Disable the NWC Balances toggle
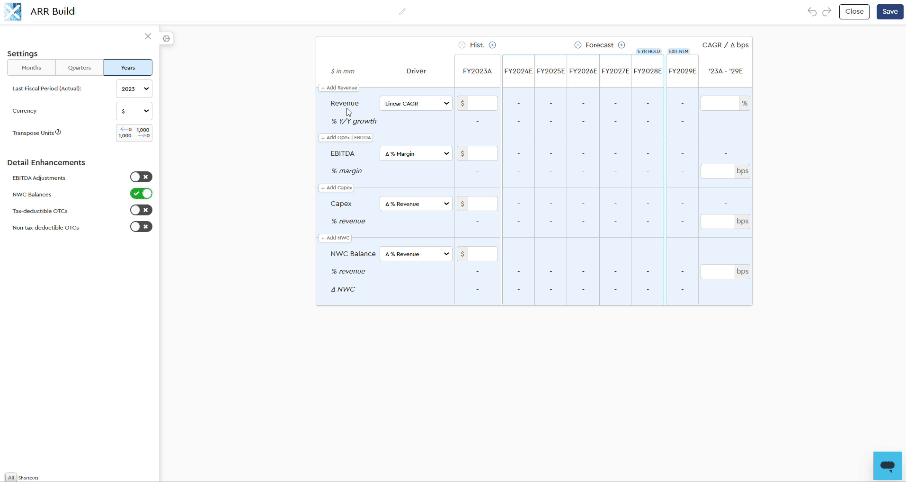This screenshot has height=482, width=906. (x=141, y=194)
